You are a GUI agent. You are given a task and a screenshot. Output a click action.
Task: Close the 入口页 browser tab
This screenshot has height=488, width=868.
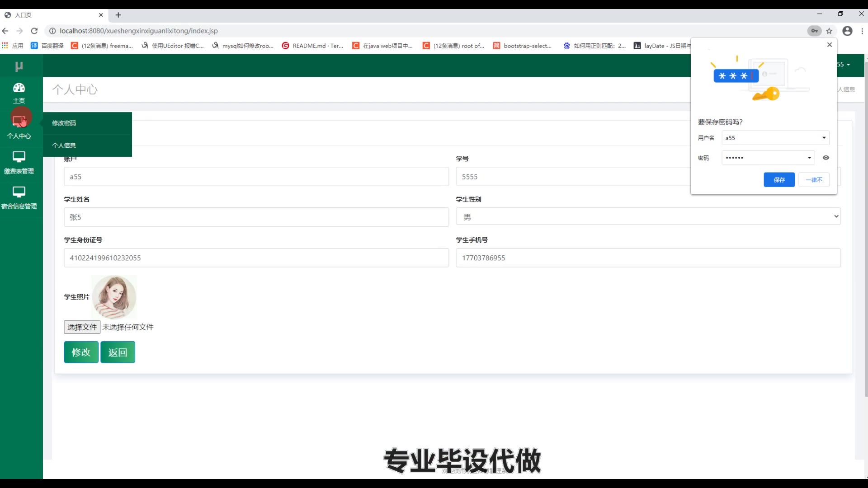click(x=101, y=15)
